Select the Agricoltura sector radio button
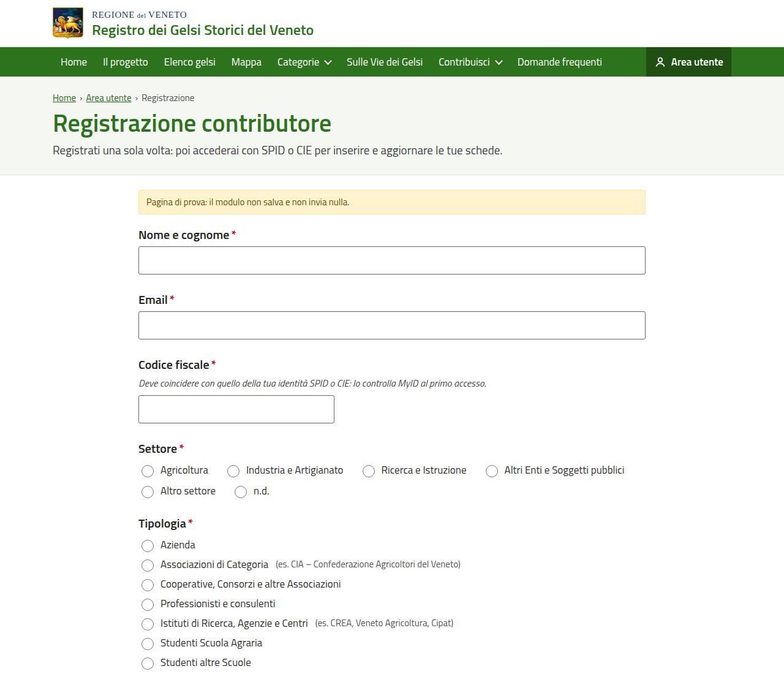This screenshot has height=674, width=784. 148,471
